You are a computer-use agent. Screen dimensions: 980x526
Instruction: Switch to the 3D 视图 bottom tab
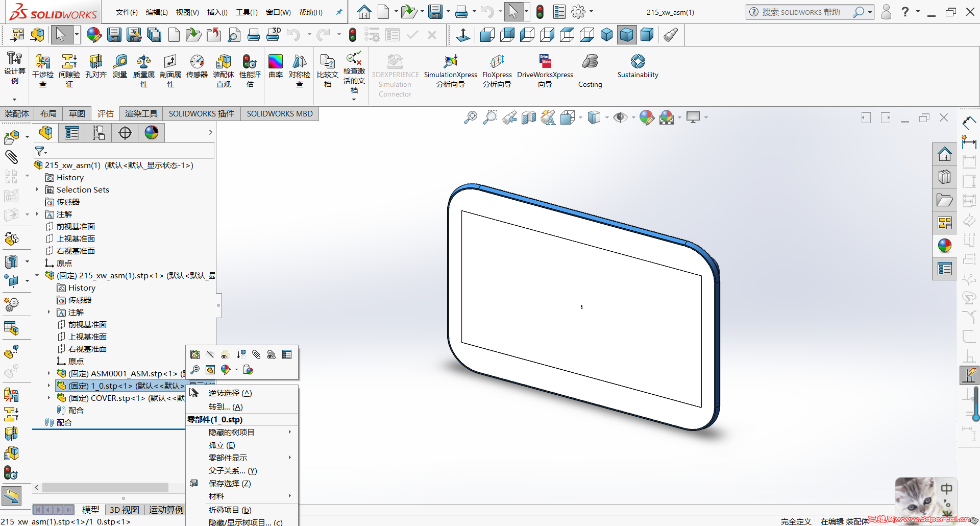pyautogui.click(x=125, y=510)
